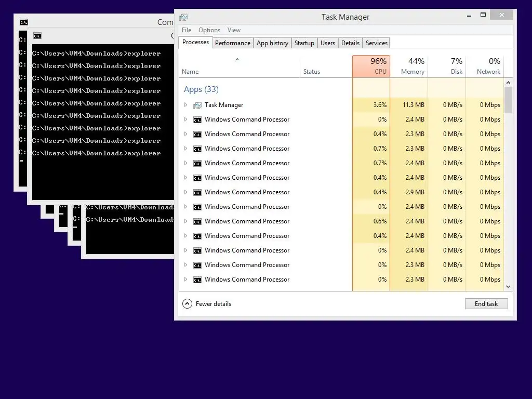
Task: Click the process list scrollbar thumb
Action: coord(508,100)
